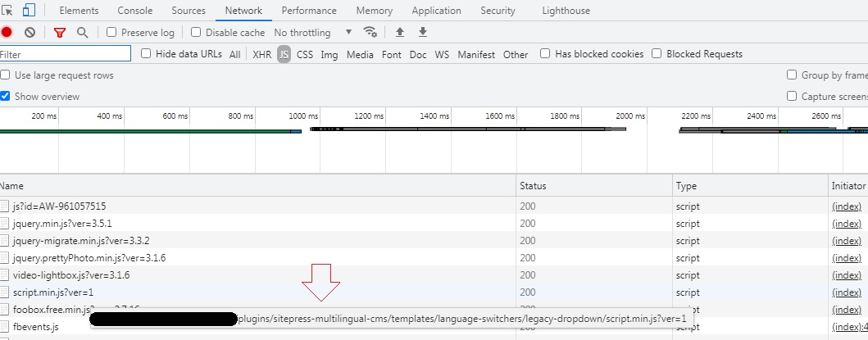Enable Preserve log checkbox
The width and height of the screenshot is (868, 340).
point(111,32)
